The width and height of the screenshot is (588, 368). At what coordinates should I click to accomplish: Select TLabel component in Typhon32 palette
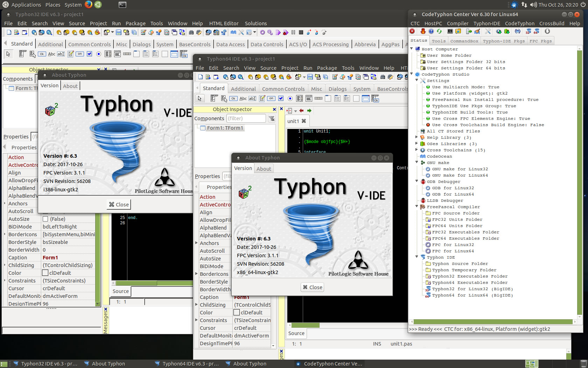tap(51, 54)
